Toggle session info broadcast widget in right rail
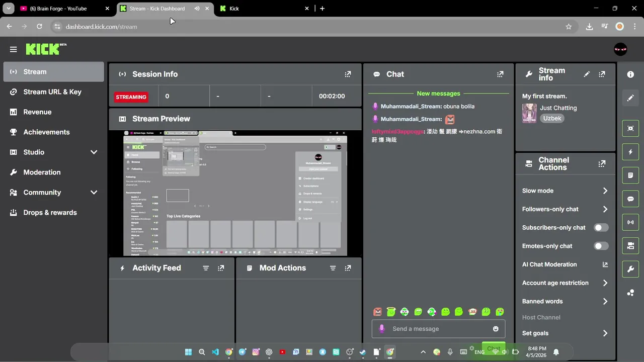 pyautogui.click(x=630, y=222)
